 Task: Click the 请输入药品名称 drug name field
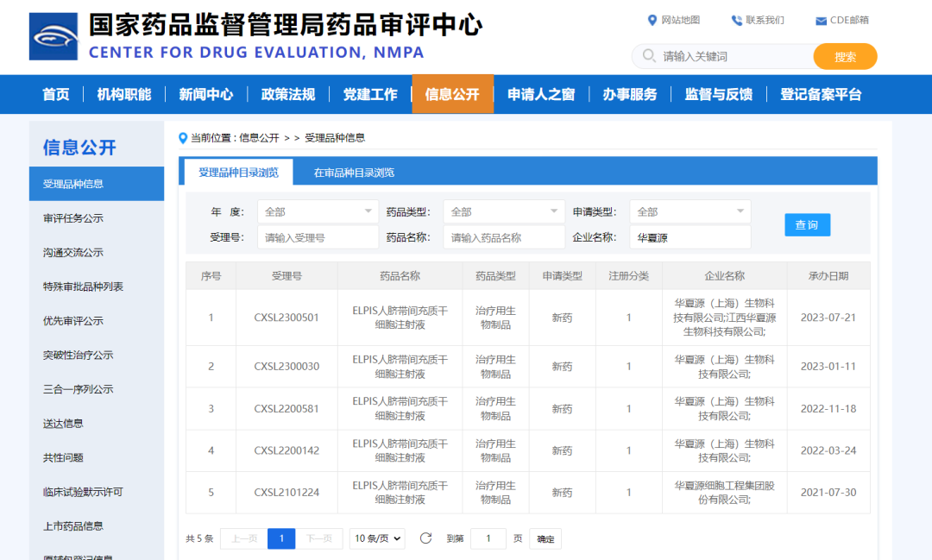504,237
